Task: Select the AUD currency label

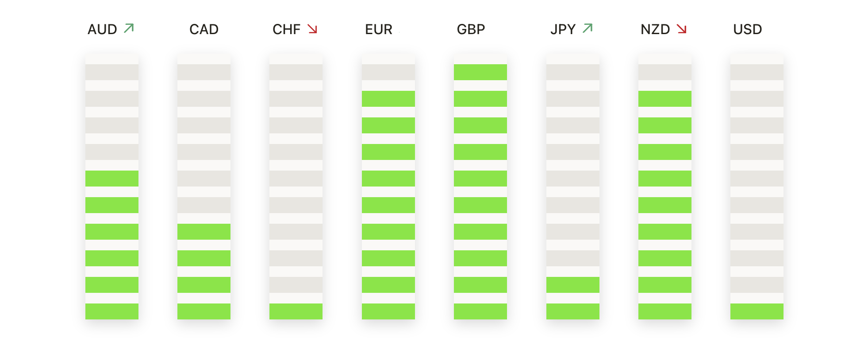Action: coord(102,30)
